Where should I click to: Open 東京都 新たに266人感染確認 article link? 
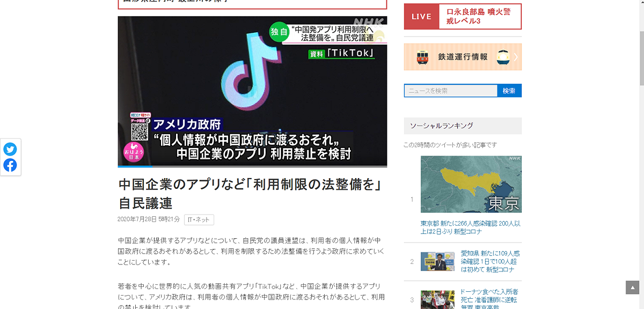click(x=471, y=227)
